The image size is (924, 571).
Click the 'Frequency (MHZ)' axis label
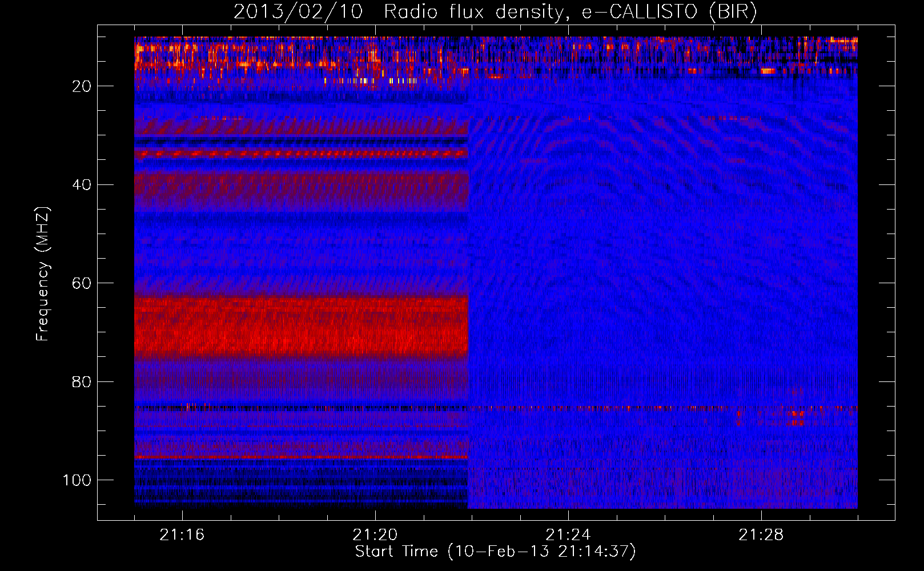pyautogui.click(x=43, y=274)
